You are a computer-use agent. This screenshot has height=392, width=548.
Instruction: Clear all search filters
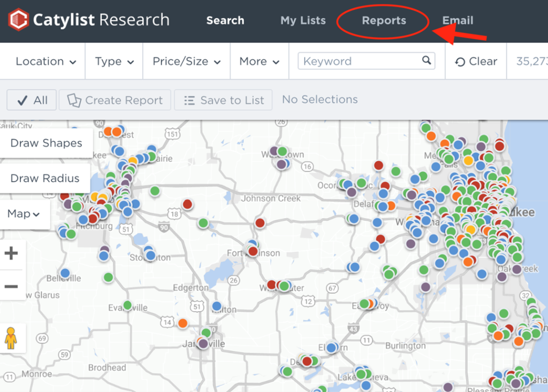(x=476, y=62)
